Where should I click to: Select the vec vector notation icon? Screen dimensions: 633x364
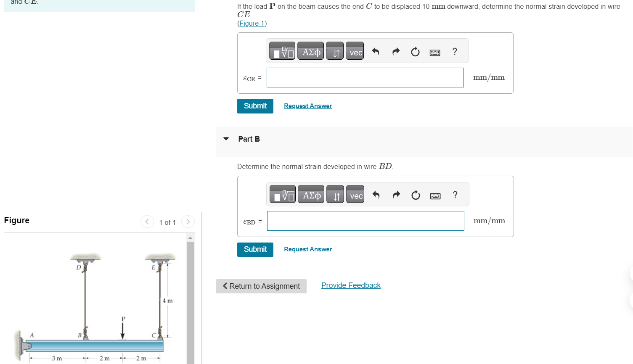pos(355,50)
